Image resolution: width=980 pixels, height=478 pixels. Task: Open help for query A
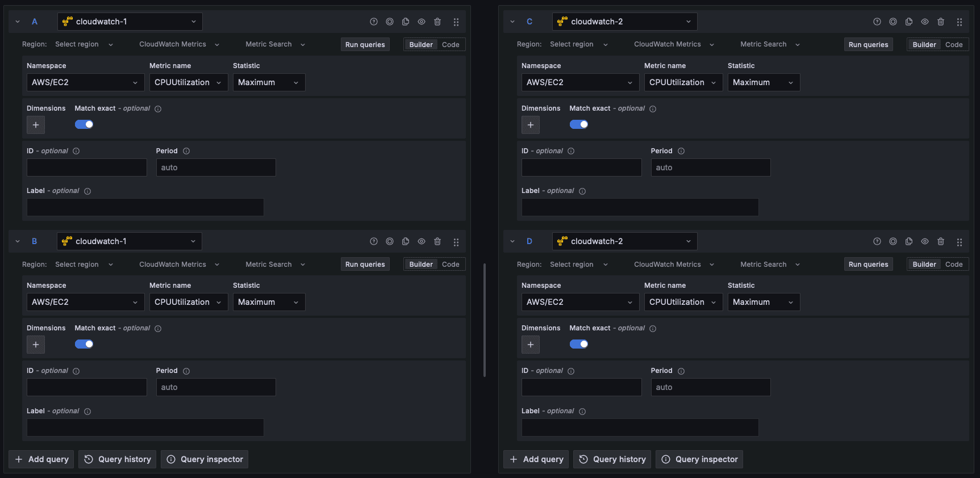[x=374, y=22]
